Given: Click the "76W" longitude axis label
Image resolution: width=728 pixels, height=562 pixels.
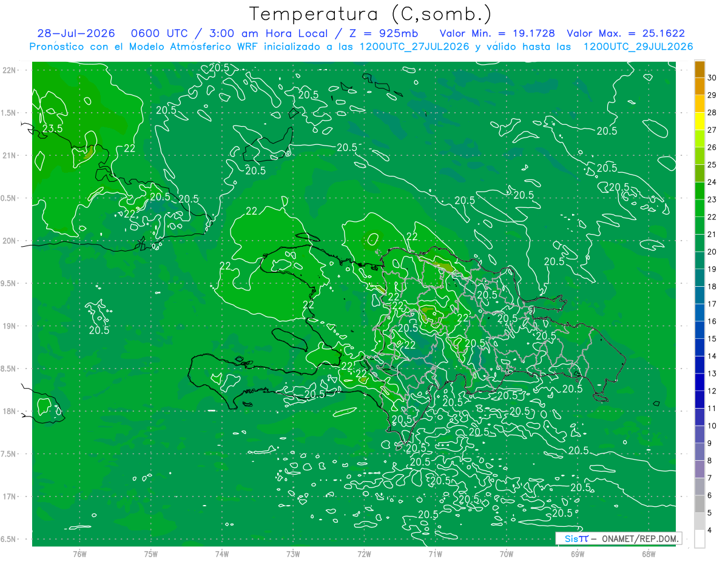Looking at the screenshot, I should tap(79, 554).
